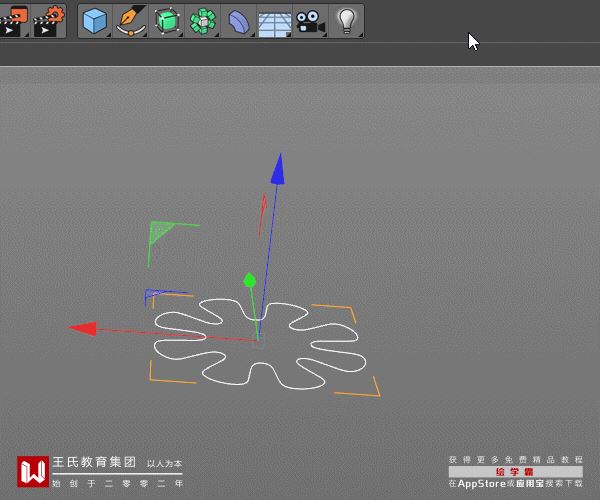Select the Spline Pen tool

(131, 21)
